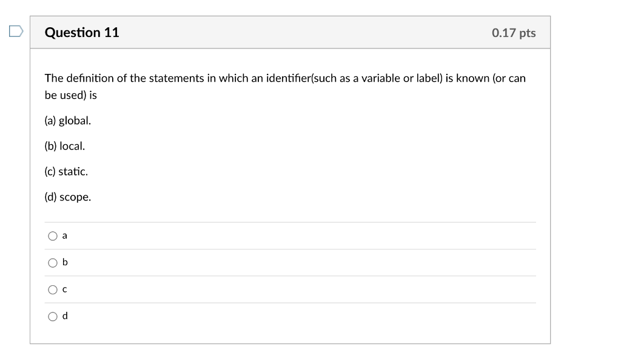Click the option text (b) local
Screen dimensions: 621x364
pos(64,145)
